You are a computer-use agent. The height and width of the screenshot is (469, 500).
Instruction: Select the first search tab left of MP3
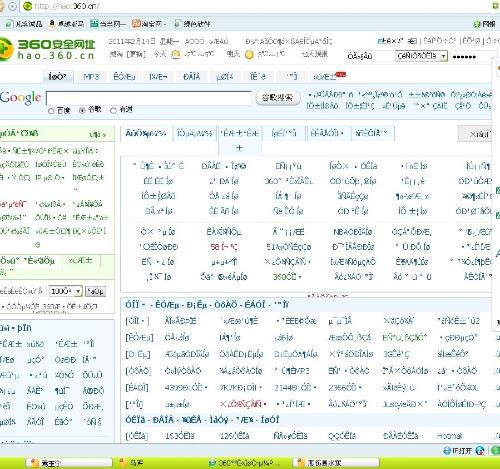57,77
